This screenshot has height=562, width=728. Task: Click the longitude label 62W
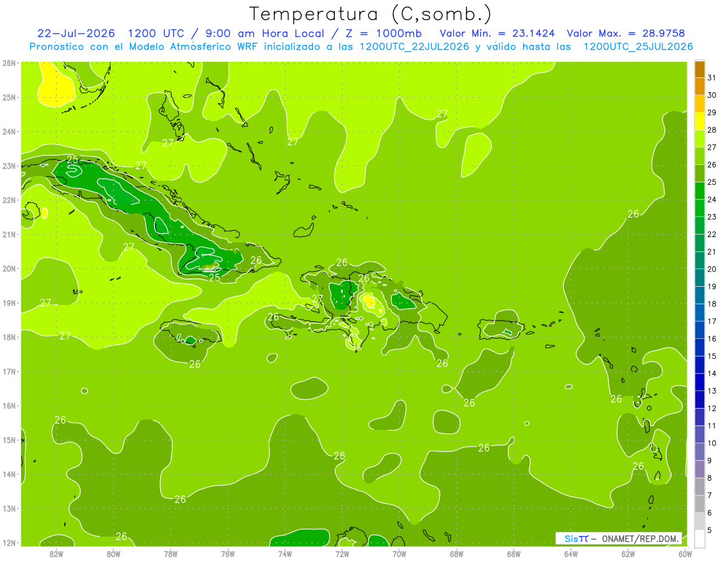click(x=628, y=554)
